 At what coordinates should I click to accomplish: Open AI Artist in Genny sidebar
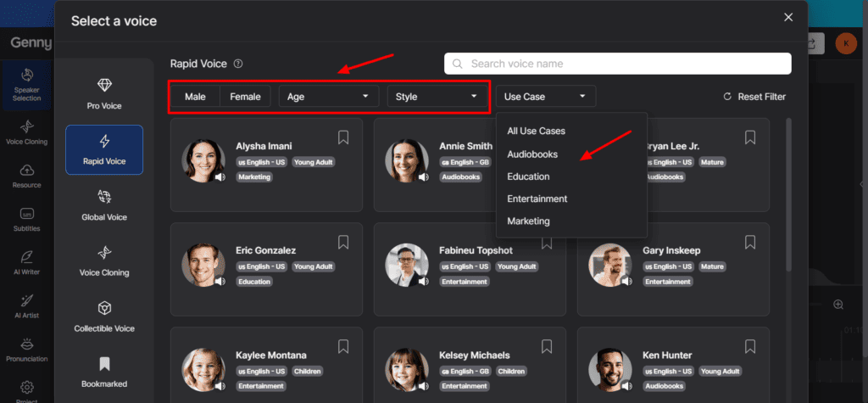26,306
